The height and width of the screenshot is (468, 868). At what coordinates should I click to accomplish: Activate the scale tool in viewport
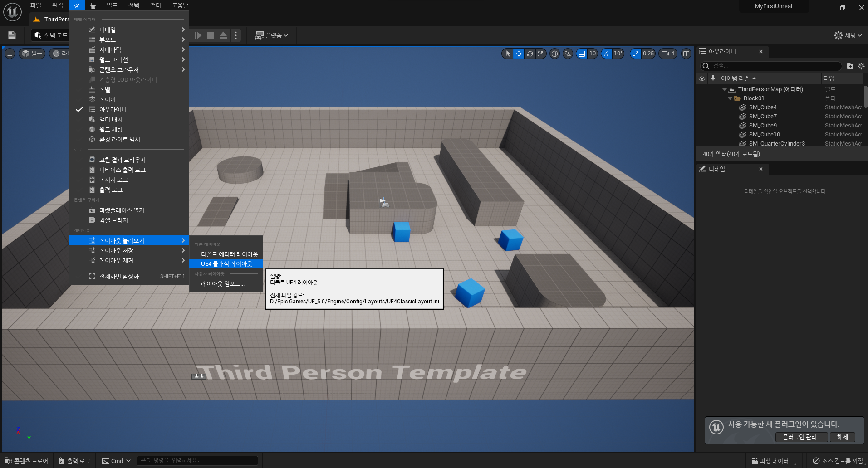(540, 54)
